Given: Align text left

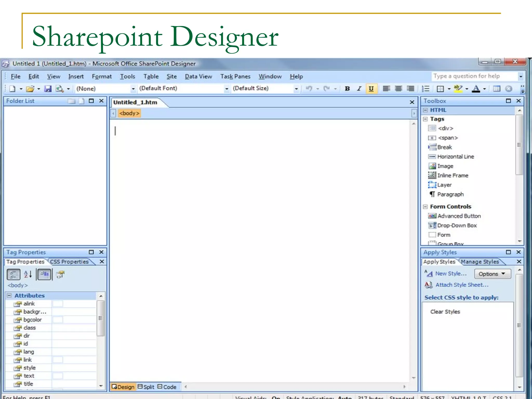Looking at the screenshot, I should click(387, 89).
